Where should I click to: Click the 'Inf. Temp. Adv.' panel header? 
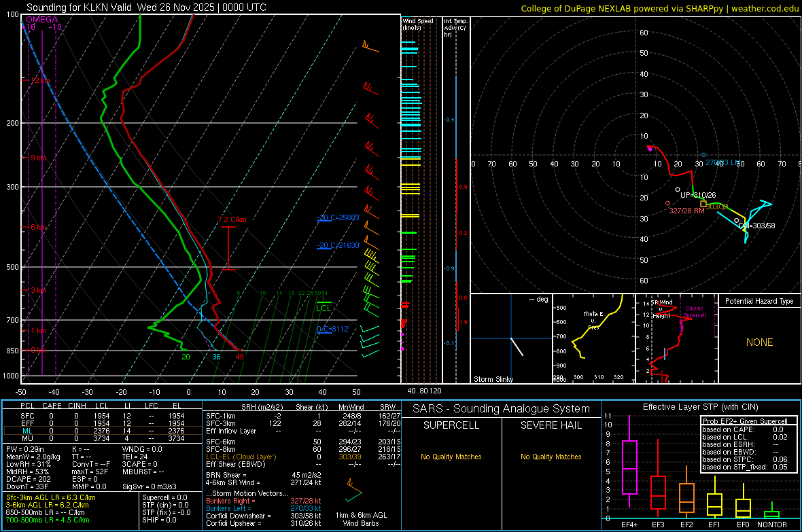(x=455, y=28)
